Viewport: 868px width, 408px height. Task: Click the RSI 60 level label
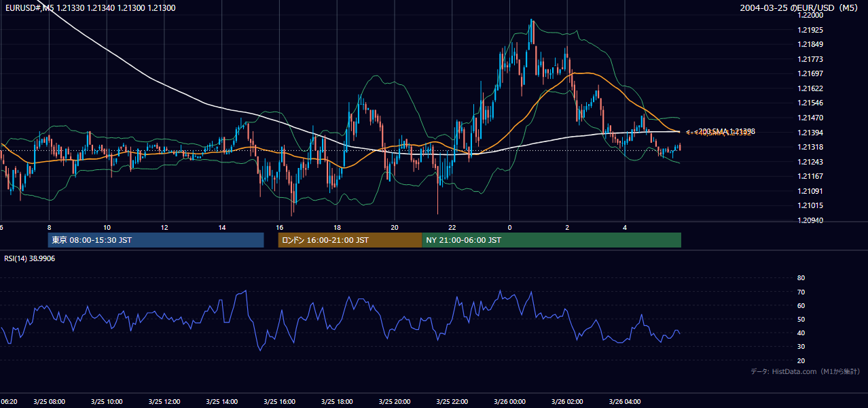(801, 305)
